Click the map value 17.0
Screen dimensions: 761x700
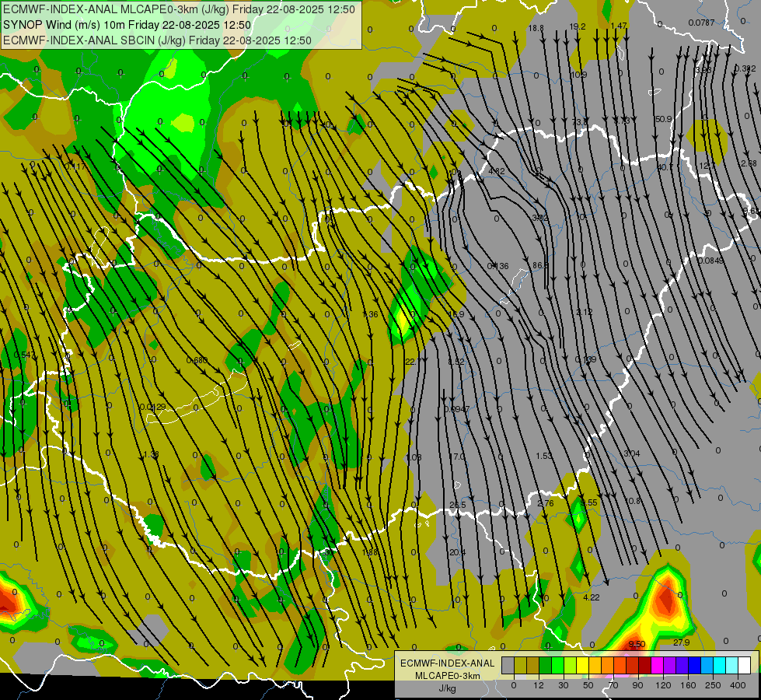point(457,457)
